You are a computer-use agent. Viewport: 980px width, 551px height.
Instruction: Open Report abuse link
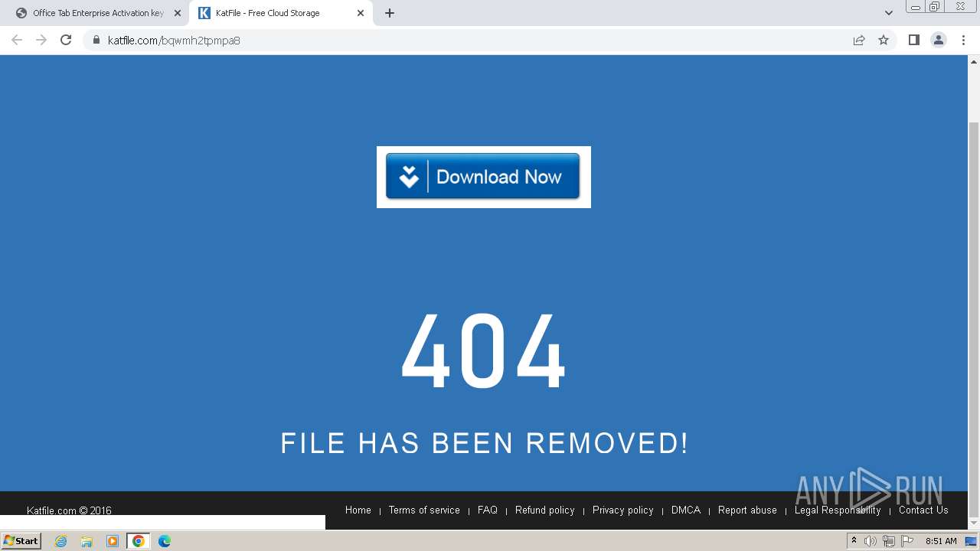click(747, 510)
